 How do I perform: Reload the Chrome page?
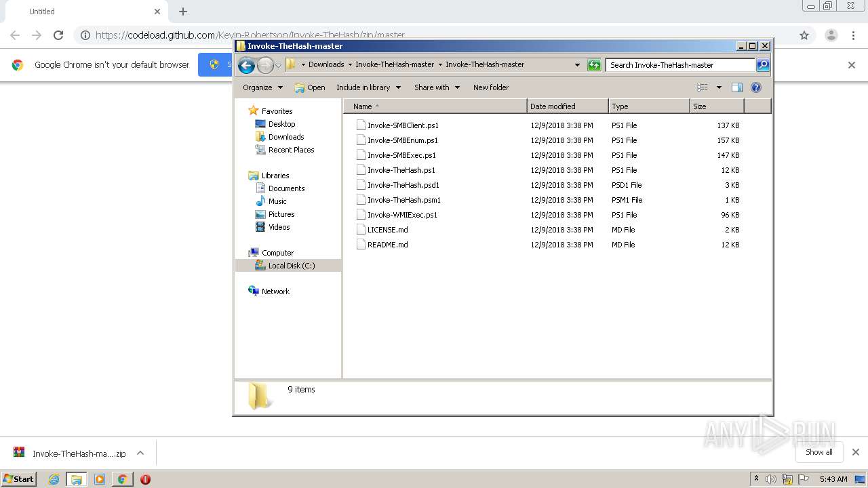tap(58, 35)
